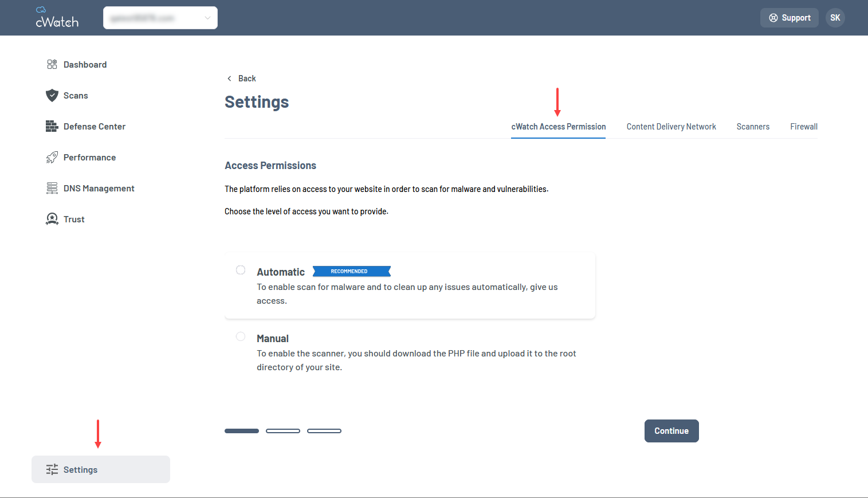Open the SK user avatar
This screenshot has height=498, width=868.
[835, 18]
